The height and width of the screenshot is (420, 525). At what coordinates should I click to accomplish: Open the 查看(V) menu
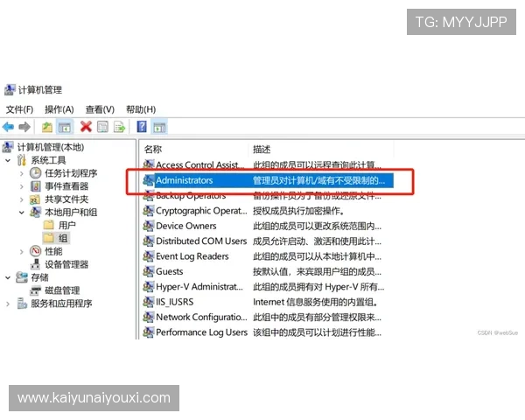[x=100, y=109]
